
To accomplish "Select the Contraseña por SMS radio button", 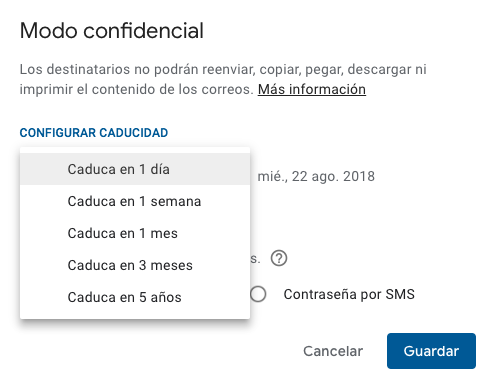I will pos(258,294).
